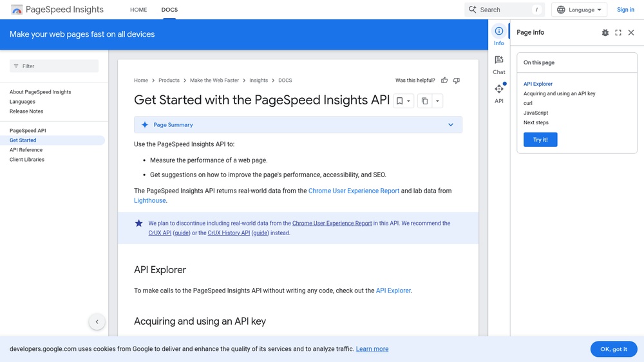Click the Home breadcrumb
The image size is (644, 362).
pos(141,80)
